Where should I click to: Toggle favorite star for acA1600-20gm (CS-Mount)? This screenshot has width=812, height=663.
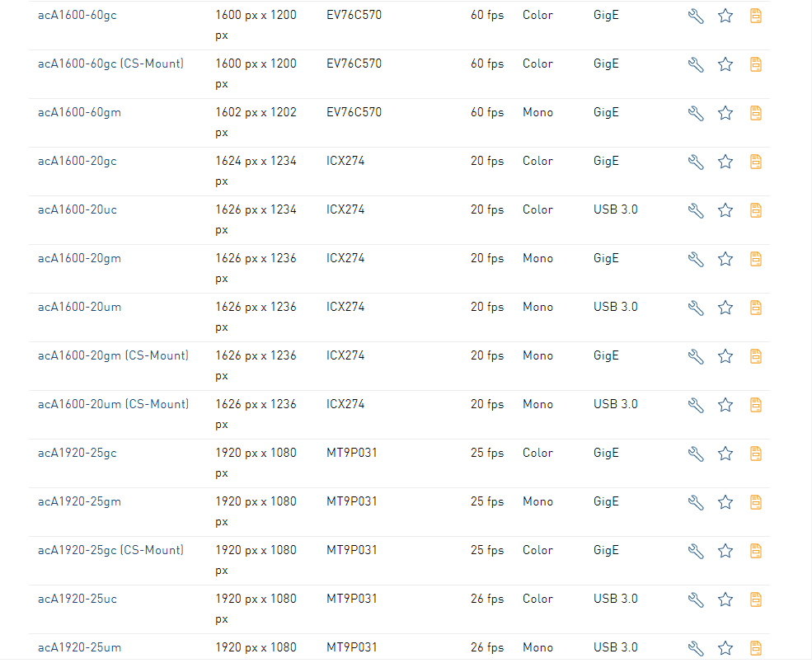click(x=725, y=356)
